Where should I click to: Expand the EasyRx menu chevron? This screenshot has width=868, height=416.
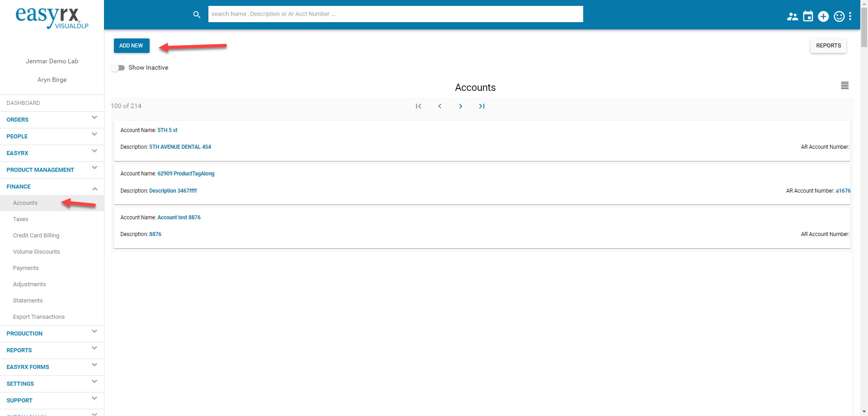[94, 151]
